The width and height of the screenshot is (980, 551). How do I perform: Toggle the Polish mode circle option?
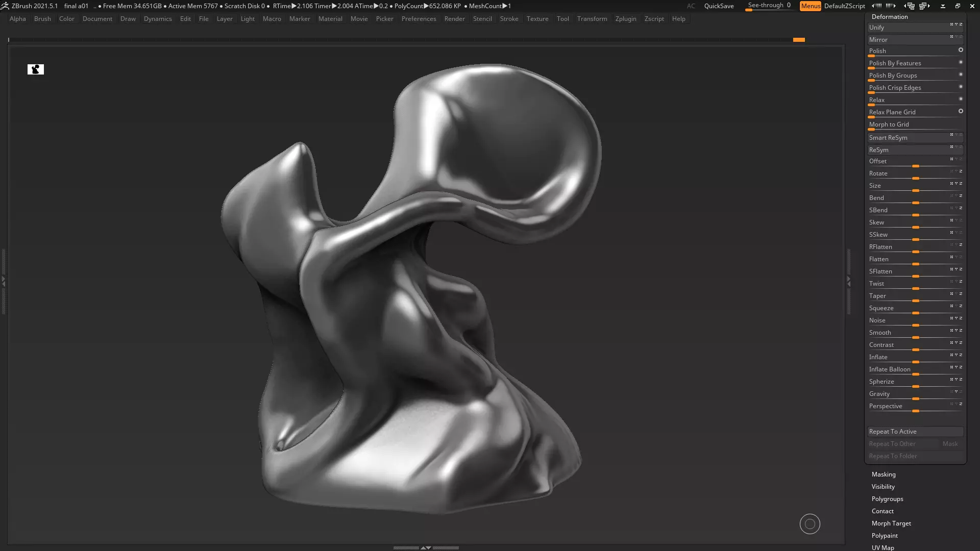click(961, 50)
